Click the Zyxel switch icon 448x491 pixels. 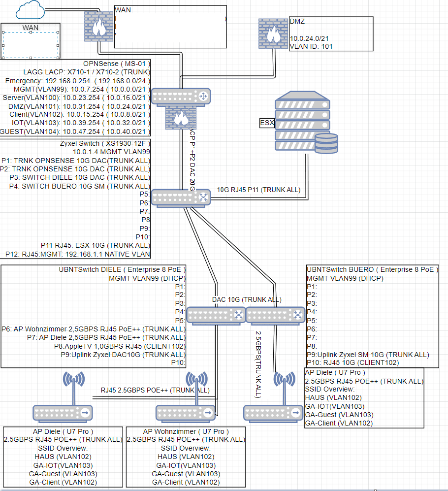[181, 198]
